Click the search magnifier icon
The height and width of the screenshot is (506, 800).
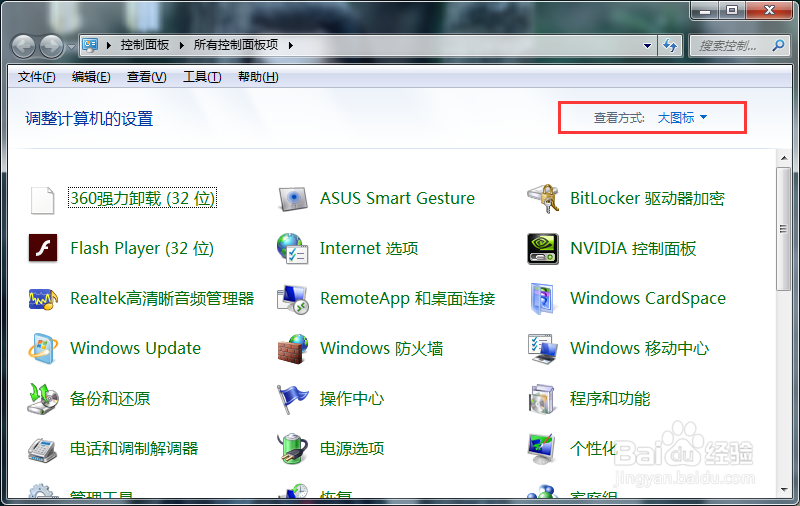(779, 45)
